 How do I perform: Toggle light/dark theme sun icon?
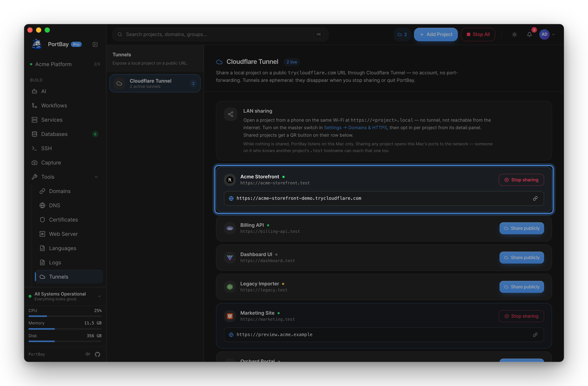coord(514,35)
